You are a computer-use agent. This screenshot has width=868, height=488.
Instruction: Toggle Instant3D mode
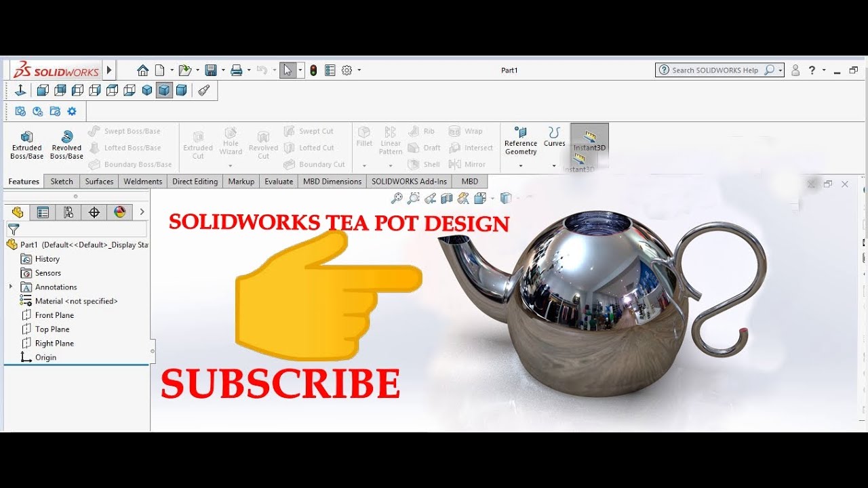(589, 140)
